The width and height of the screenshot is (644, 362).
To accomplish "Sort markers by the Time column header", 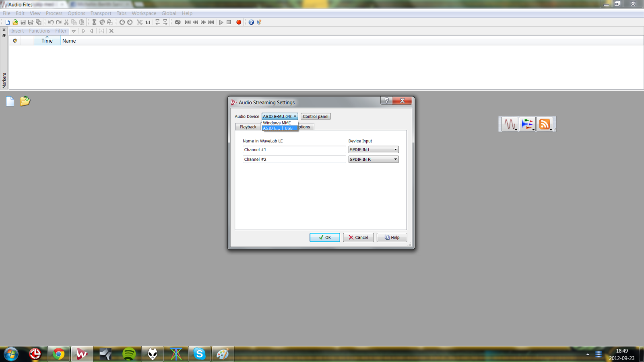I will [x=47, y=41].
